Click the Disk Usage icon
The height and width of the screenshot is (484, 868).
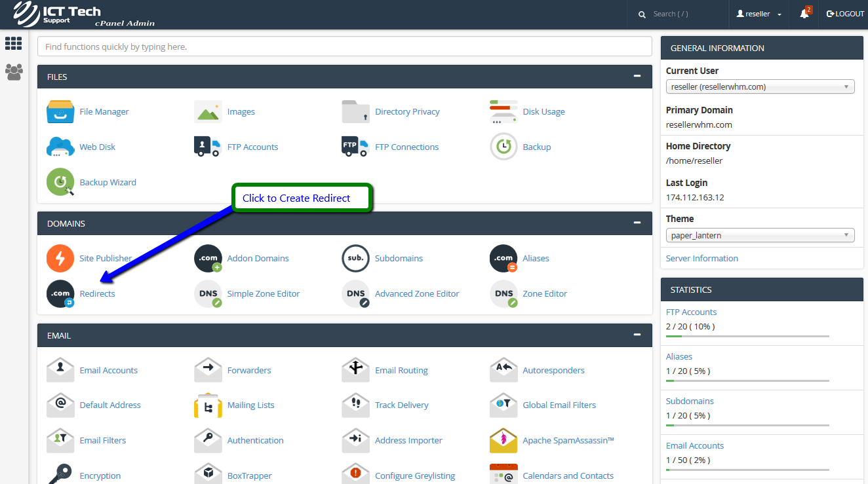coord(503,112)
